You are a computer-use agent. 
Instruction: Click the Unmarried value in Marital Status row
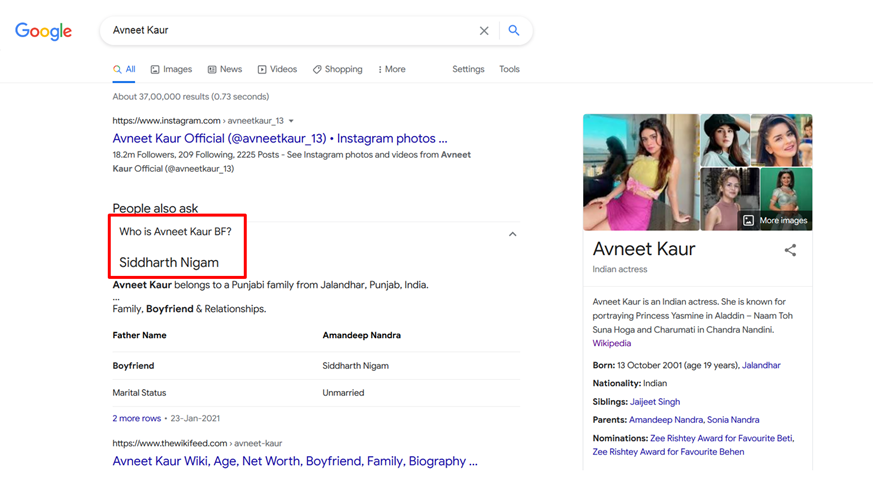343,393
